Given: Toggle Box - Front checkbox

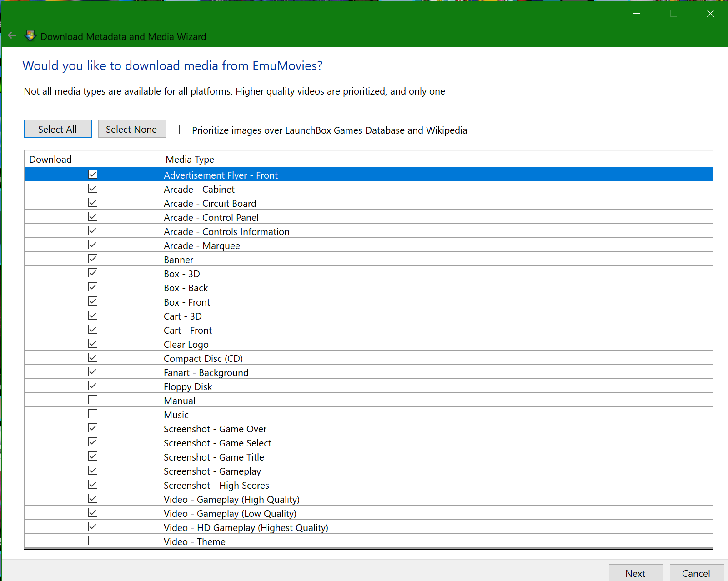Looking at the screenshot, I should tap(93, 301).
